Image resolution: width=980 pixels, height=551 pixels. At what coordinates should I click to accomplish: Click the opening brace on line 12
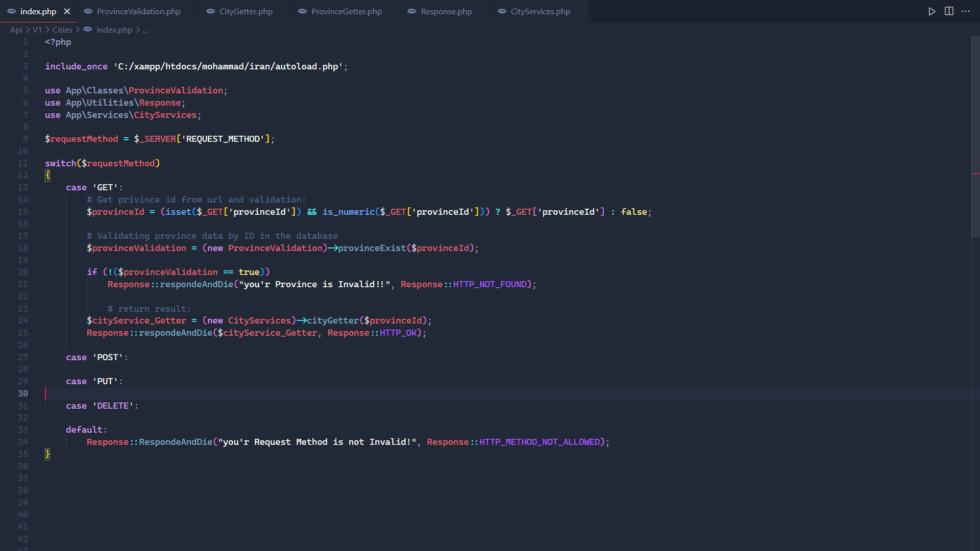pos(47,175)
